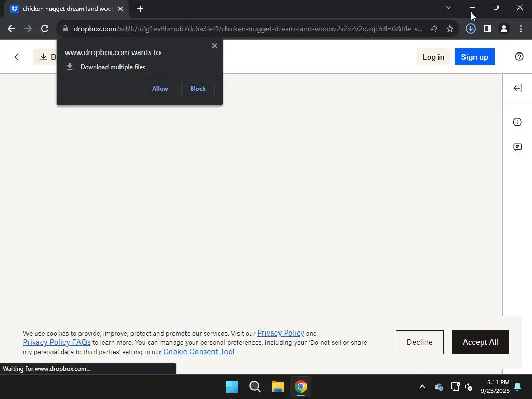Screen dimensions: 532x399
Task: Open the Dropbox help question mark icon
Action: click(519, 57)
